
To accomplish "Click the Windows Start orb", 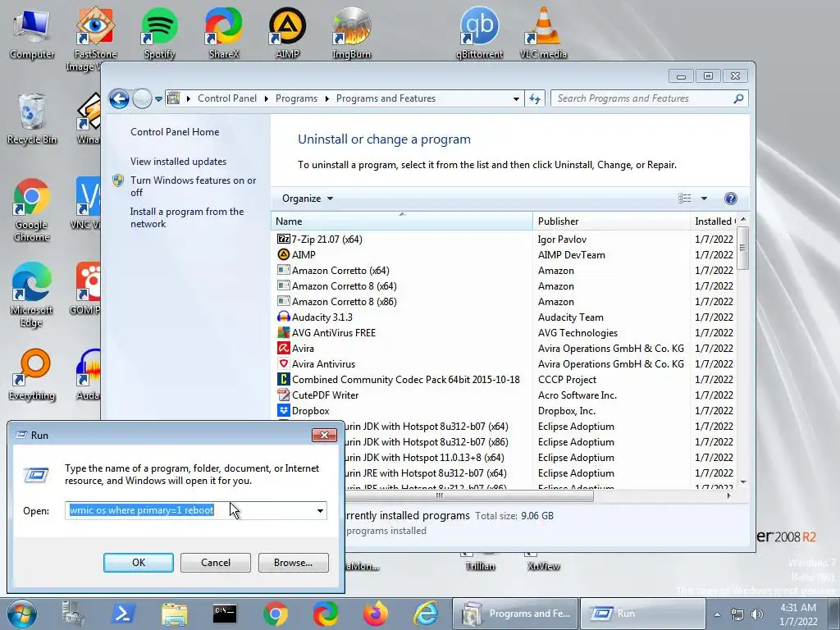I will pyautogui.click(x=22, y=614).
